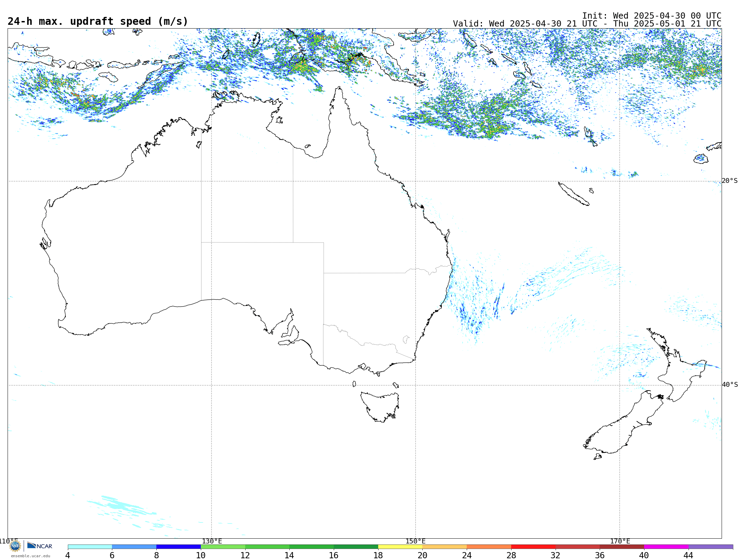This screenshot has height=560, width=744.
Task: Click New Caledonia island outline on map
Action: [573, 194]
